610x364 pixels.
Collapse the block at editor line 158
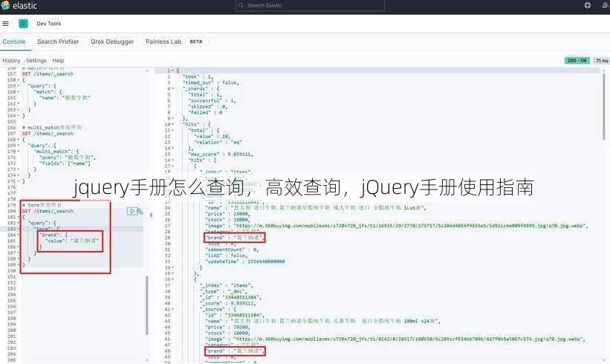coord(19,80)
